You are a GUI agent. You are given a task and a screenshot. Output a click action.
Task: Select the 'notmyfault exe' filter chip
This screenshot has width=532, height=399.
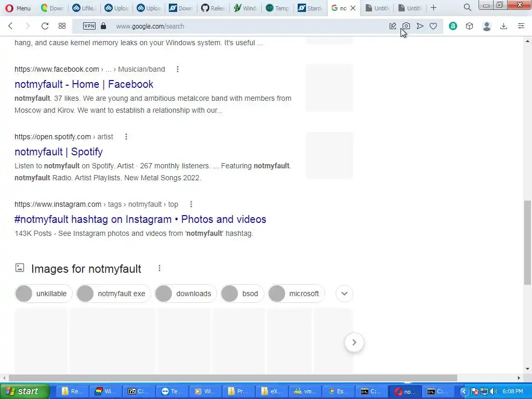click(113, 294)
